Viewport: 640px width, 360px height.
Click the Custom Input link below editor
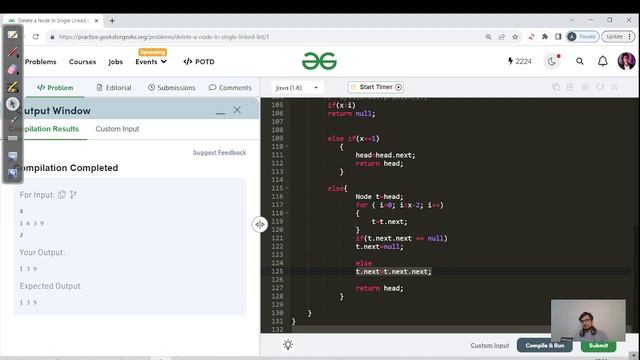click(x=490, y=345)
